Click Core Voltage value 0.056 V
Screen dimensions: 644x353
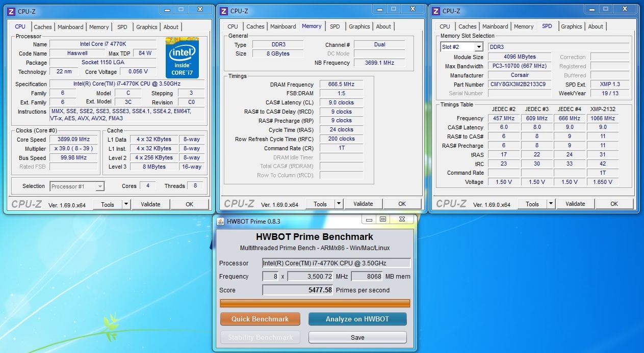point(138,72)
